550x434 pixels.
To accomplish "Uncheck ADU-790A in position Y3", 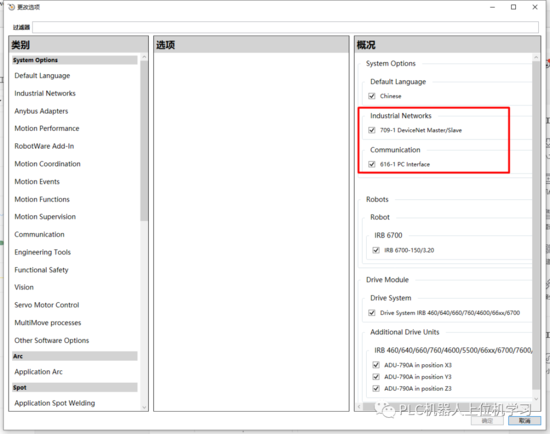I will click(x=376, y=377).
